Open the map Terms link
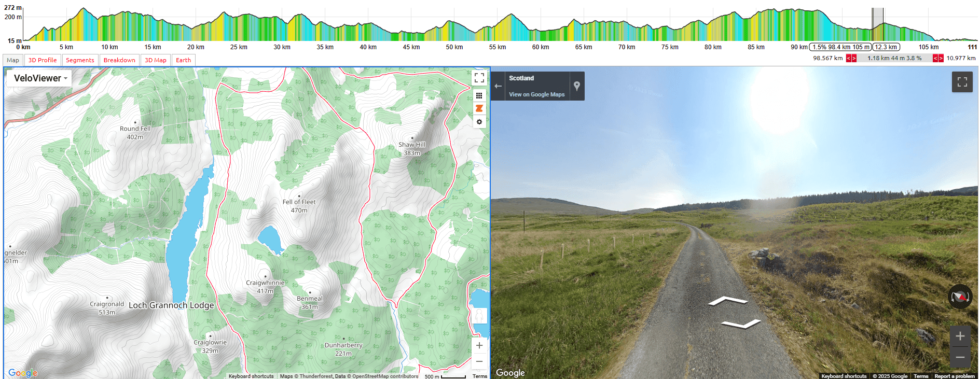 pyautogui.click(x=479, y=376)
